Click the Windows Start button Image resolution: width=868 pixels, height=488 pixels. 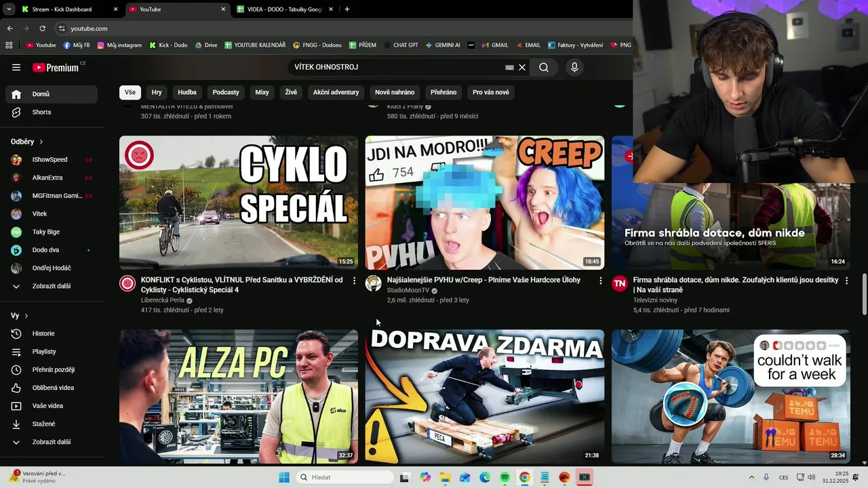[x=284, y=477]
